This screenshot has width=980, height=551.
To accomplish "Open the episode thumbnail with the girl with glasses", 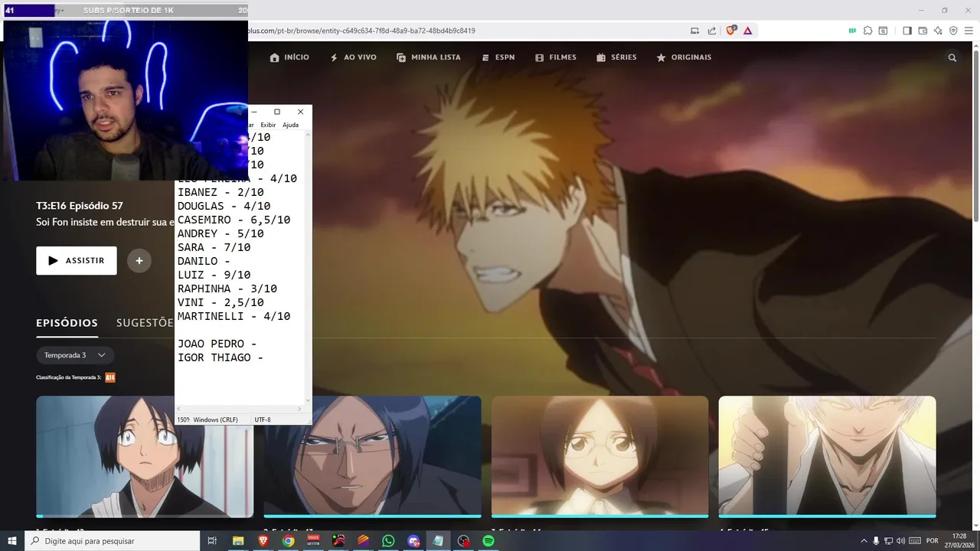I will [599, 455].
